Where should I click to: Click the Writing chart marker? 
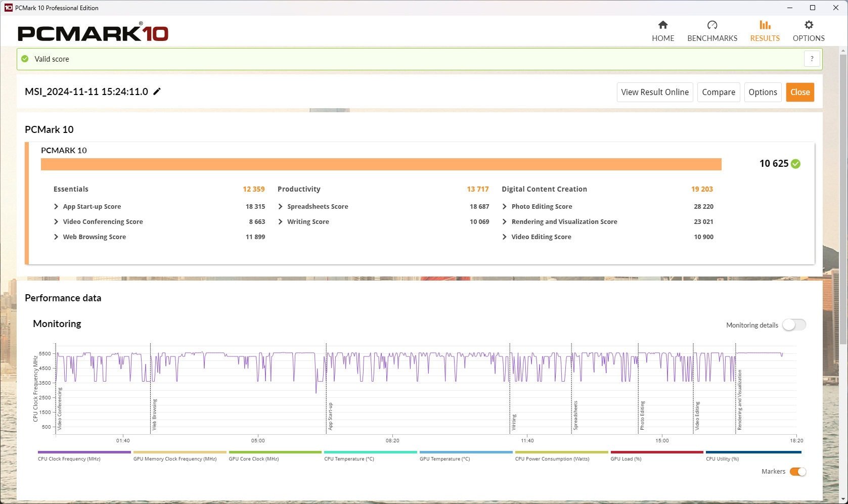coord(514,422)
